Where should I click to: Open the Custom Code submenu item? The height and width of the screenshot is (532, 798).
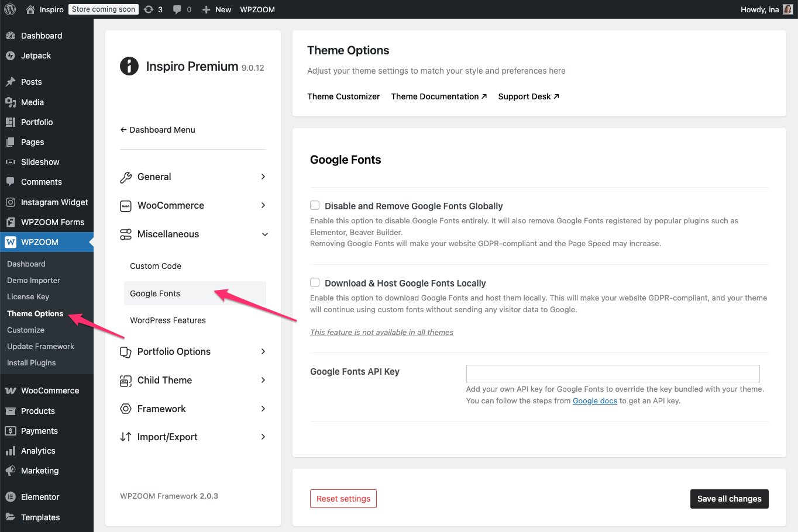pyautogui.click(x=156, y=266)
